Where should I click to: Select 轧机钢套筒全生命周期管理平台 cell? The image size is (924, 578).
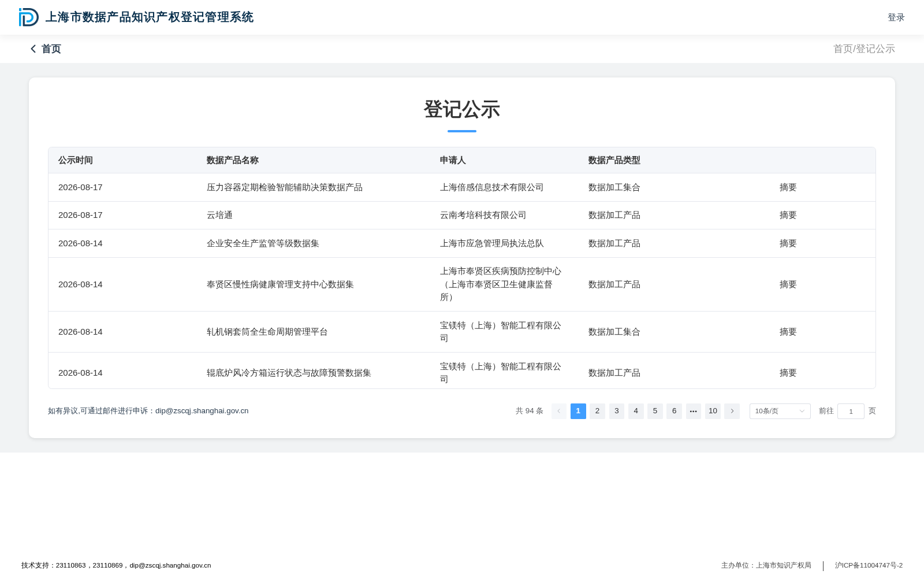pyautogui.click(x=267, y=332)
